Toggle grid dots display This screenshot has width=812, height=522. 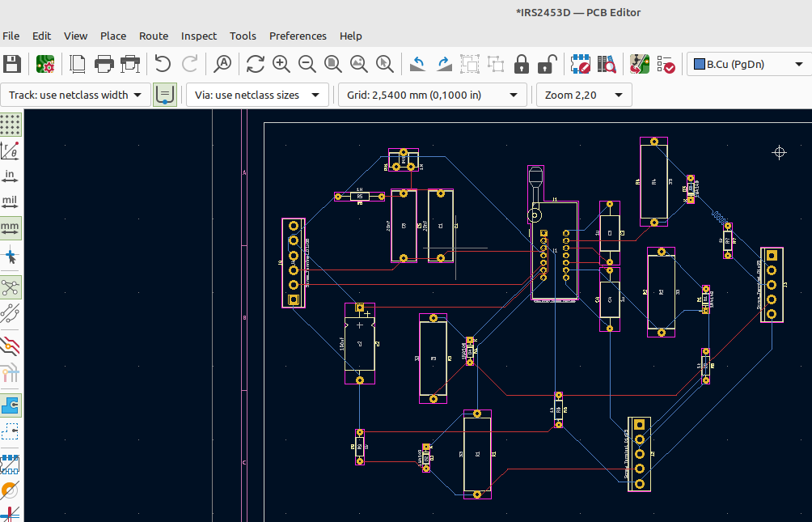tap(11, 125)
